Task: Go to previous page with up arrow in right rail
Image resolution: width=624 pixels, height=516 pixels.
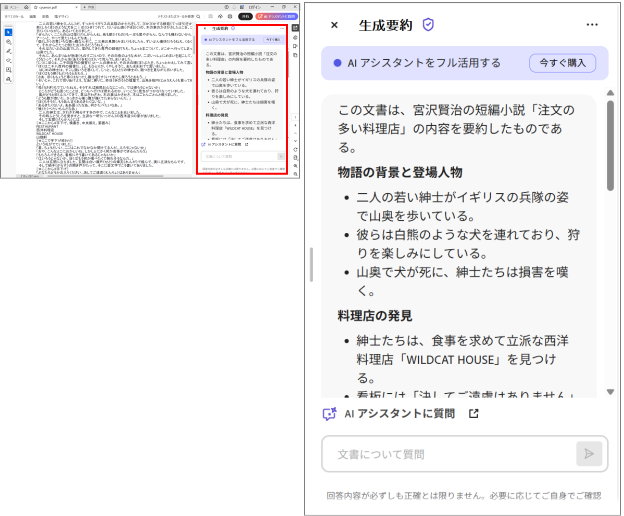Action: [x=295, y=133]
